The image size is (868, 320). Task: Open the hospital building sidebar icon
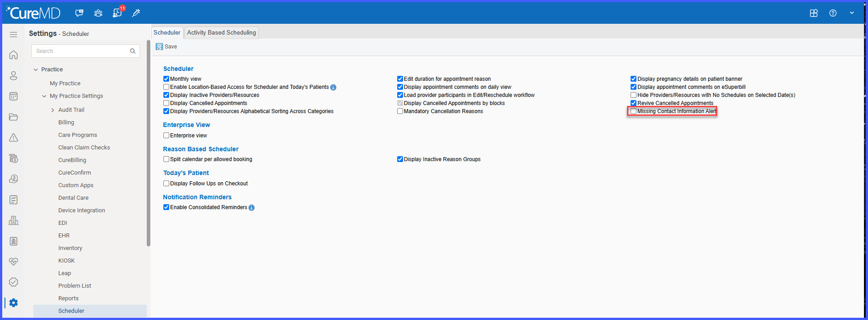pos(13,220)
